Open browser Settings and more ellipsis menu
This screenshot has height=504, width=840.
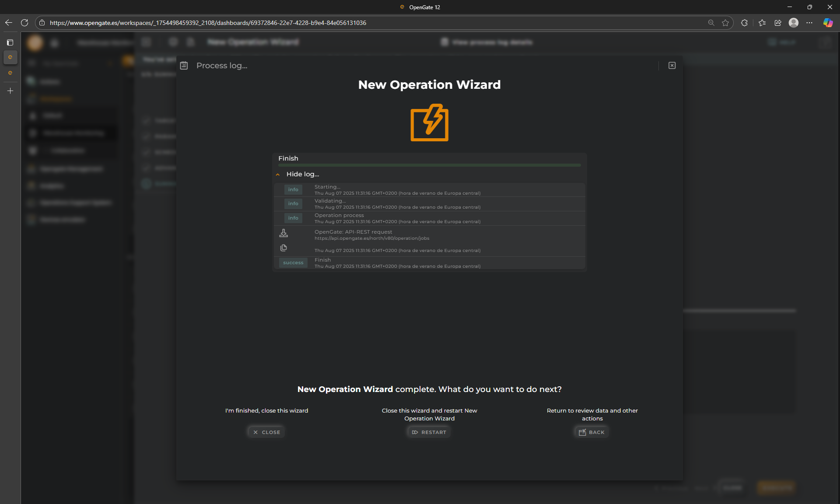[x=809, y=23]
